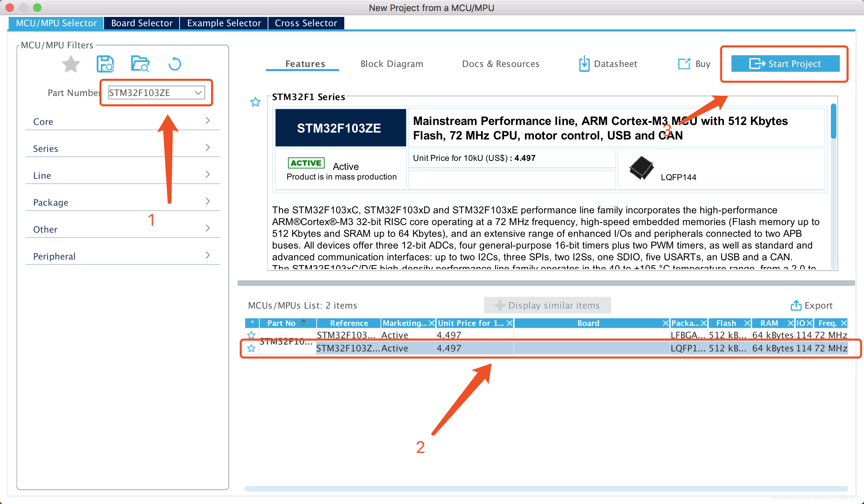Remove the Package column via X
The image size is (864, 504).
coord(703,323)
